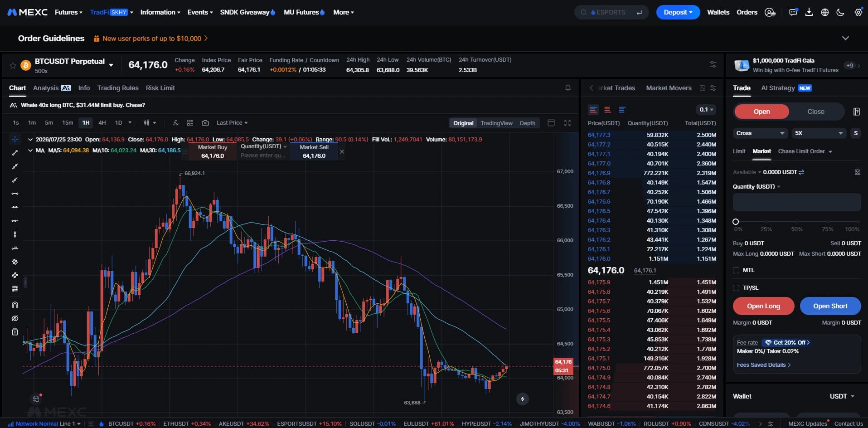
Task: Close the quick market order panel
Action: 342,151
